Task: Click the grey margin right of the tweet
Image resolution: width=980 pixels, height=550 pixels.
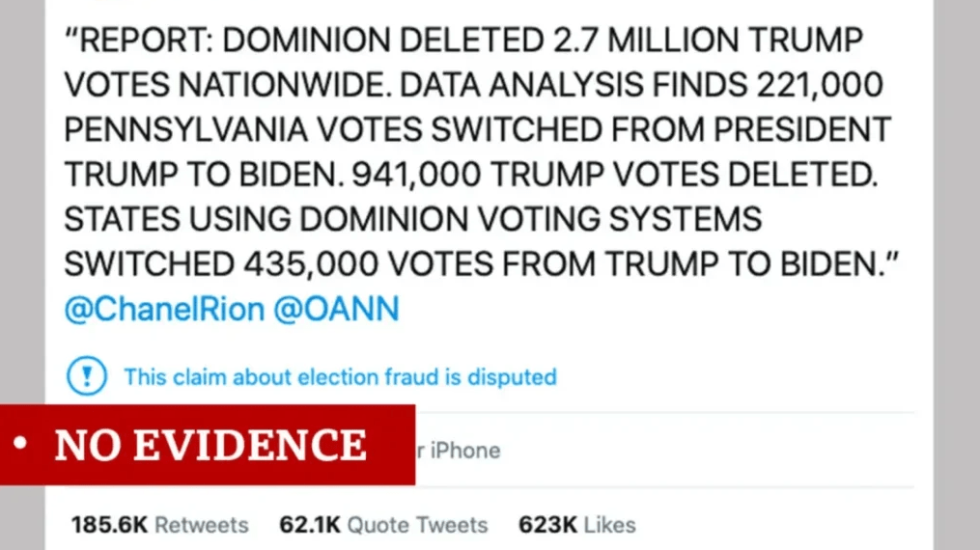Action: pyautogui.click(x=956, y=275)
